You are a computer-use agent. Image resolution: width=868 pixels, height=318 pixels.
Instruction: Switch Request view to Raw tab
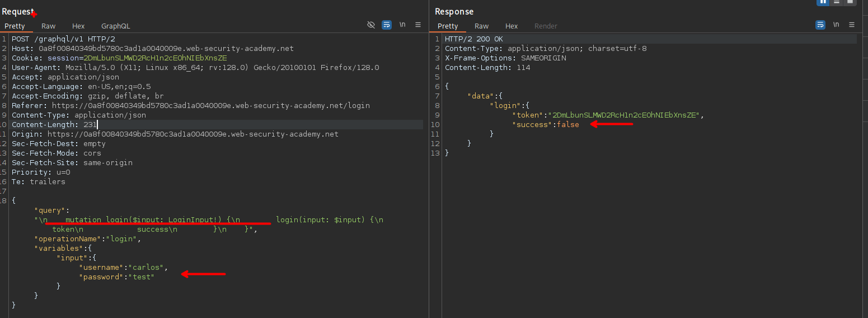pos(49,26)
